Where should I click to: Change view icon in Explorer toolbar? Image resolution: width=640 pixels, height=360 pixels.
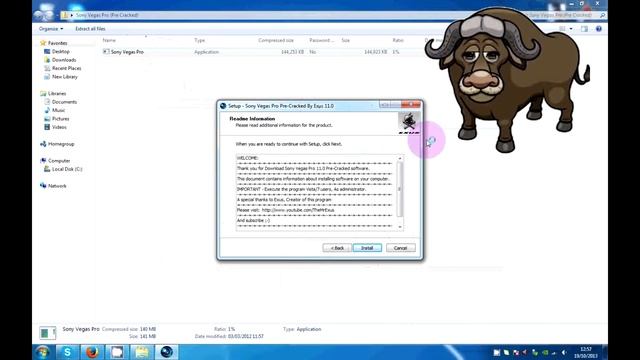tap(562, 29)
